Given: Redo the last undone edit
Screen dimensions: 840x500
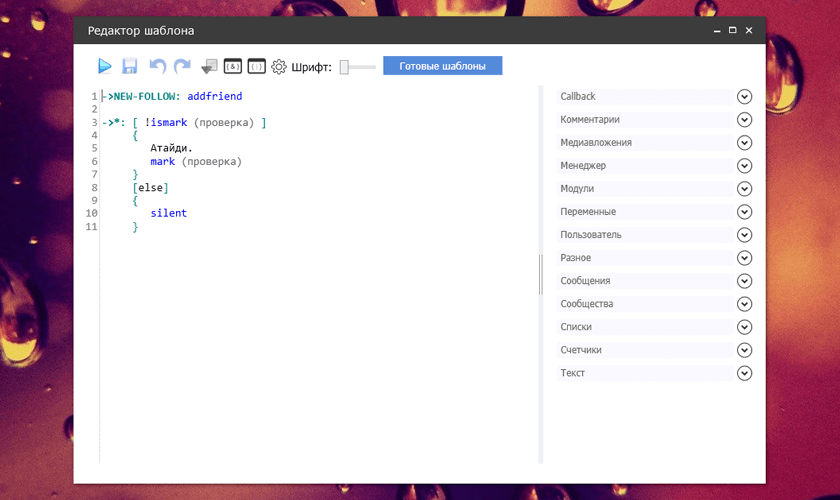Looking at the screenshot, I should 182,66.
